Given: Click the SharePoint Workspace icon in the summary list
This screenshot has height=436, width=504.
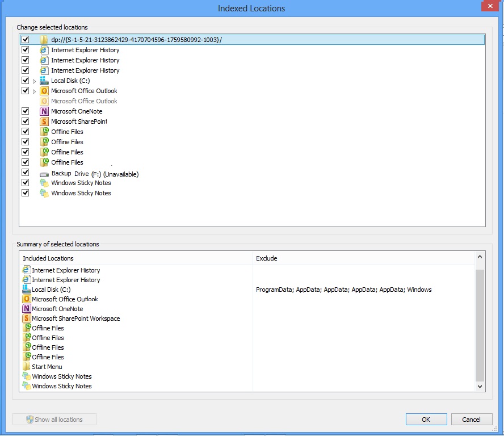Looking at the screenshot, I should coord(26,318).
